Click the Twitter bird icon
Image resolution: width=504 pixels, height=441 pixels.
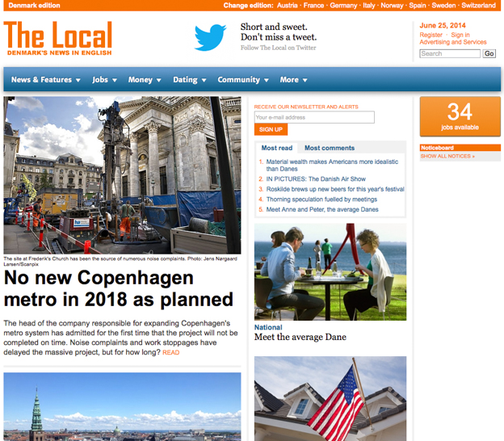[x=210, y=37]
